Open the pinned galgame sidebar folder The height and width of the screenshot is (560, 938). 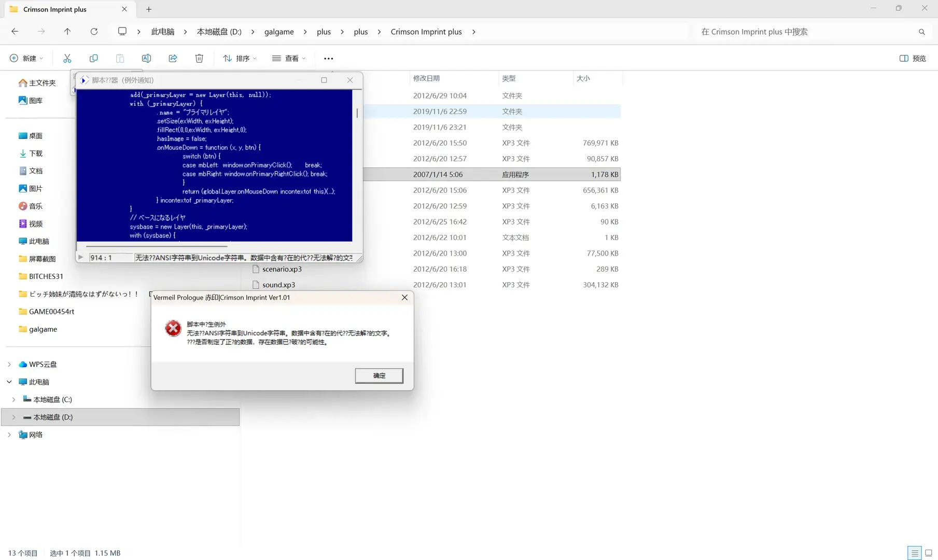pyautogui.click(x=38, y=329)
